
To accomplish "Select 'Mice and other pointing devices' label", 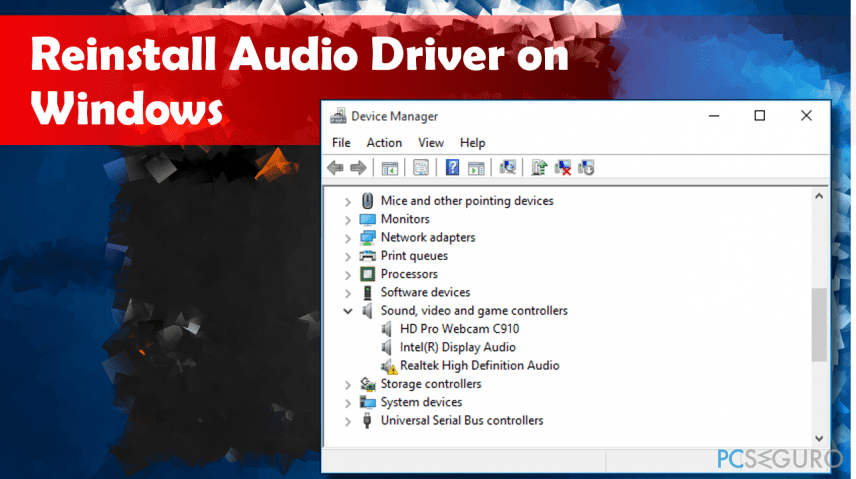I will [x=467, y=200].
